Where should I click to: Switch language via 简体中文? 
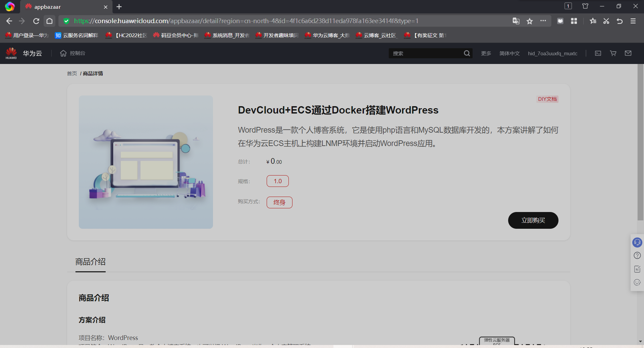tap(509, 54)
